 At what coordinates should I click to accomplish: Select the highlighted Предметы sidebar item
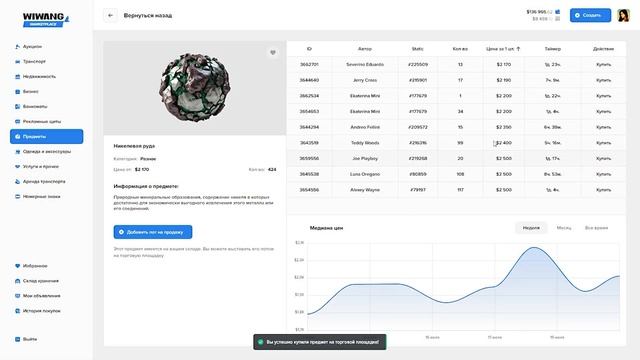coord(47,136)
